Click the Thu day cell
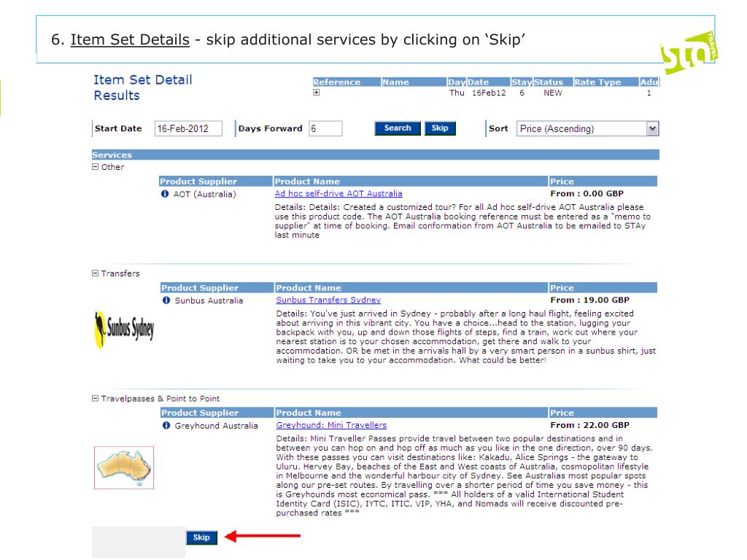747x560 pixels. 457,93
